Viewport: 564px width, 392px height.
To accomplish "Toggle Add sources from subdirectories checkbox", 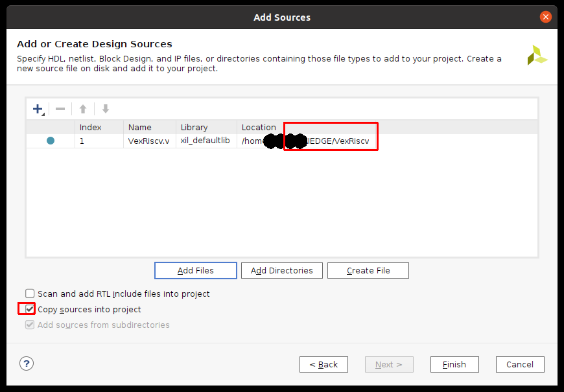I will [30, 325].
